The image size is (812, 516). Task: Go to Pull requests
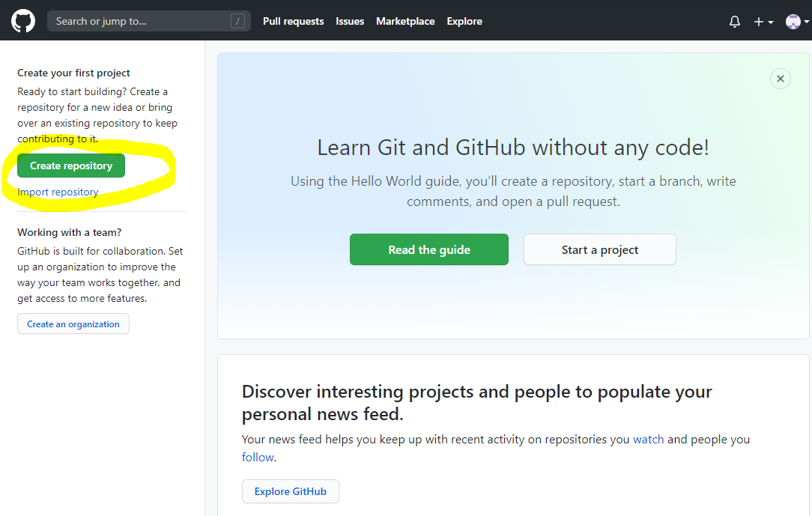(293, 21)
